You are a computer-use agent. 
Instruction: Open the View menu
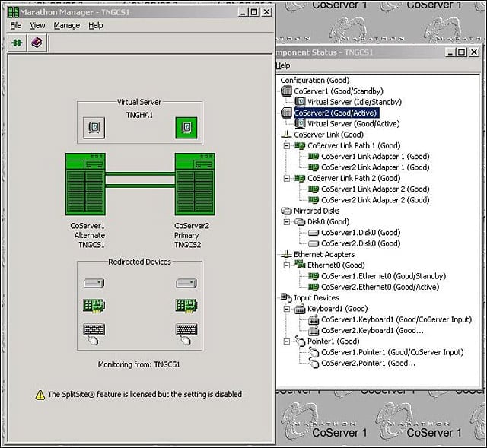37,25
